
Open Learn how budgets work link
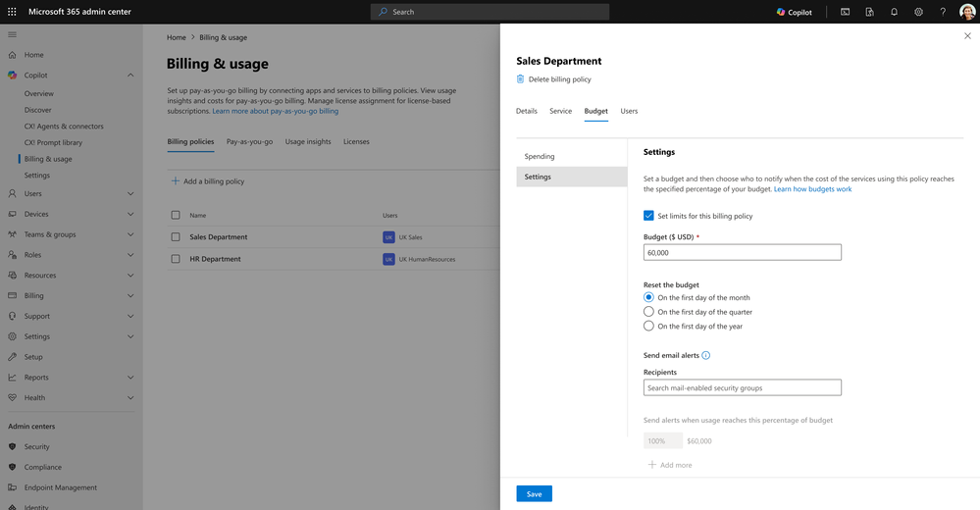[812, 189]
